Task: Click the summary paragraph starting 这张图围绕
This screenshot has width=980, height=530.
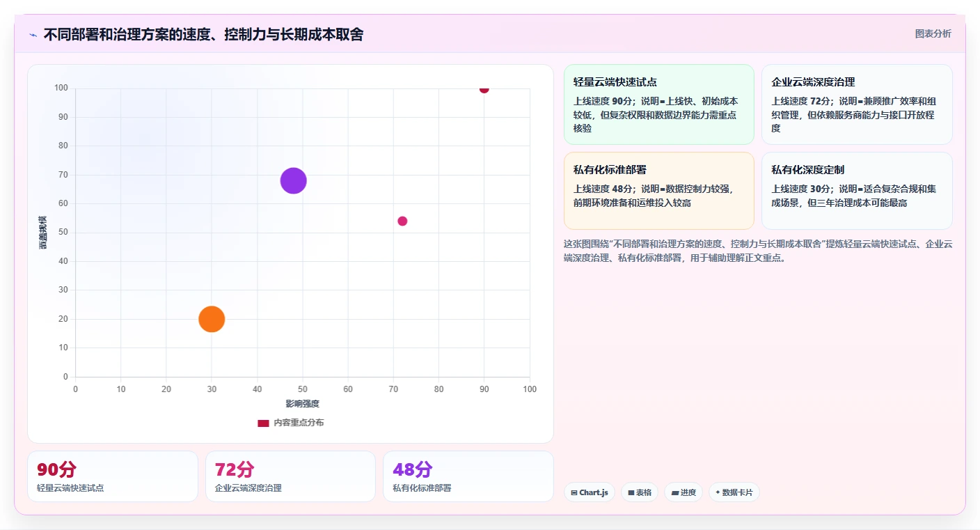Action: tap(758, 251)
